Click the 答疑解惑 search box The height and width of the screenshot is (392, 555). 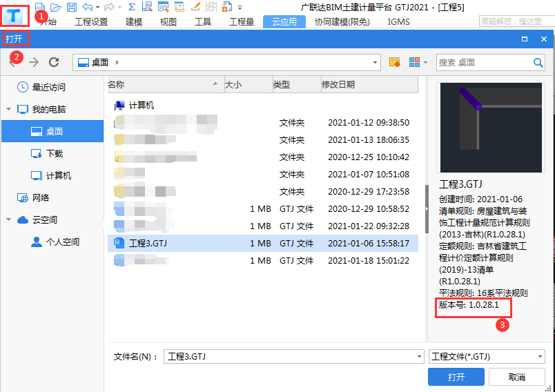517,21
